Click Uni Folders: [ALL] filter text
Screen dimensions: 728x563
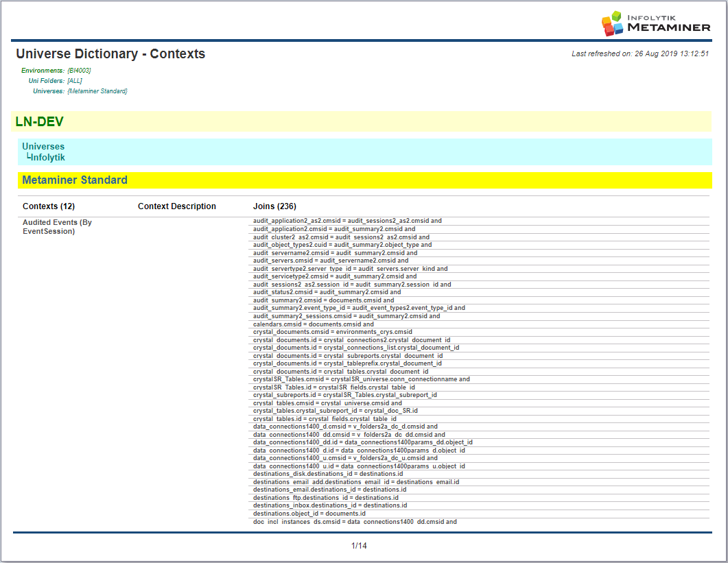click(x=56, y=81)
